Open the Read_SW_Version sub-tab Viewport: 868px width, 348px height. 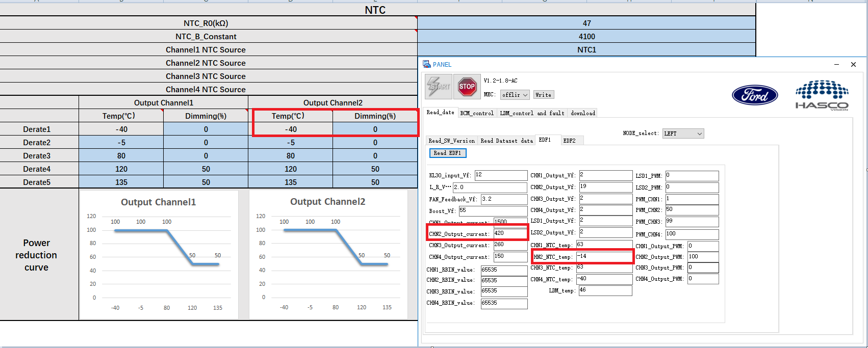451,141
